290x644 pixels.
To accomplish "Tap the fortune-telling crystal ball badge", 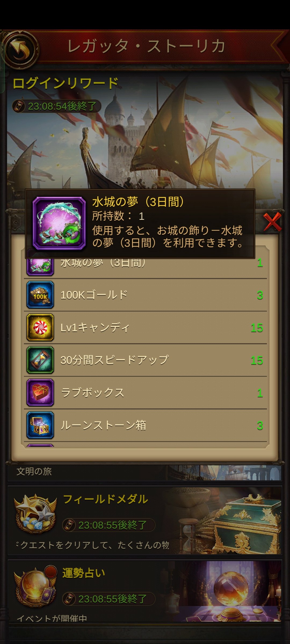I will coord(35,587).
